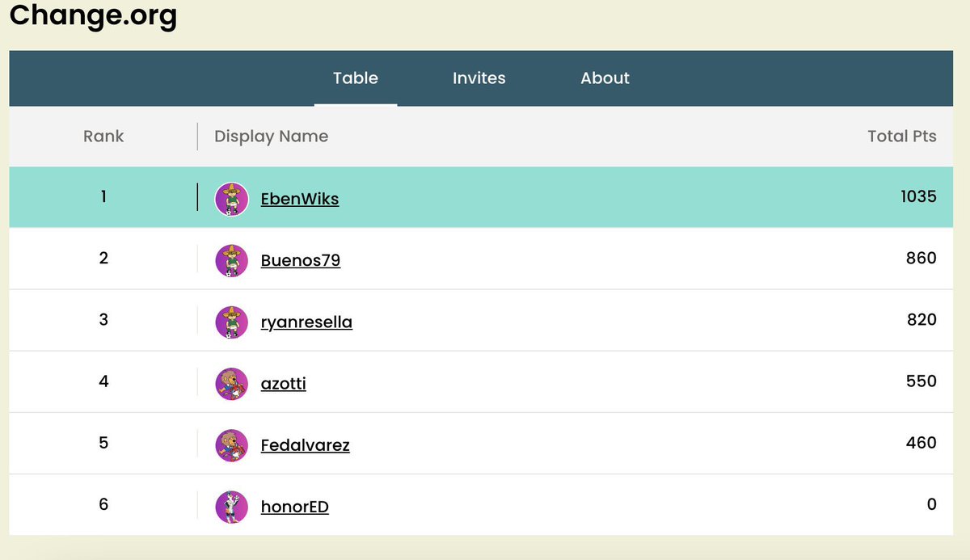Select honorED's 0 points value
The image size is (970, 560).
click(x=932, y=504)
